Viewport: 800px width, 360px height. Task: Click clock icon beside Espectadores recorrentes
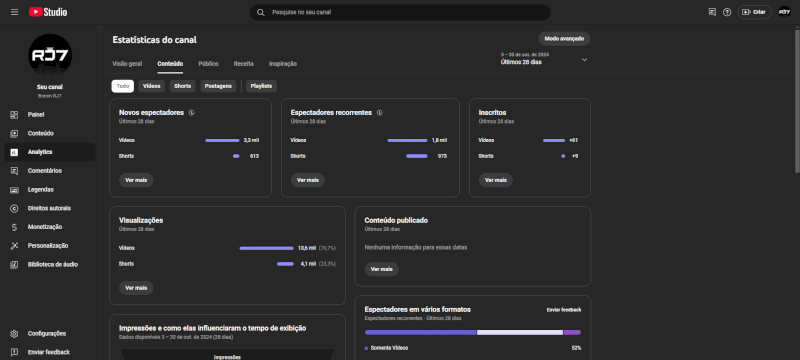coord(379,113)
